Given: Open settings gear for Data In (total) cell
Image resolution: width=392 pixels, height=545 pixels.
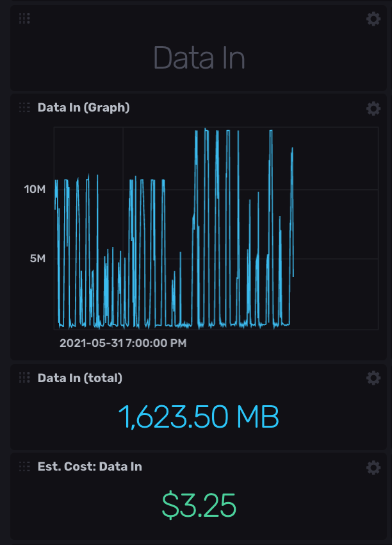Looking at the screenshot, I should 373,378.
